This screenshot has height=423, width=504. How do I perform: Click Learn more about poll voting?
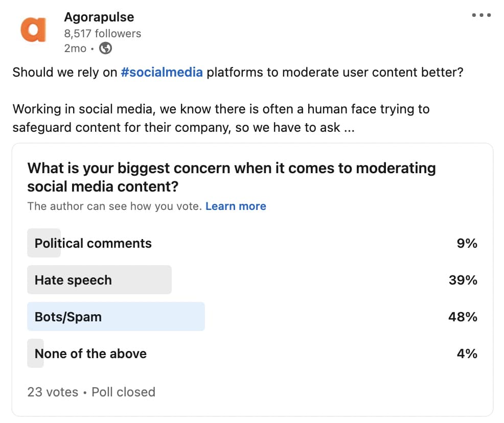coord(236,206)
